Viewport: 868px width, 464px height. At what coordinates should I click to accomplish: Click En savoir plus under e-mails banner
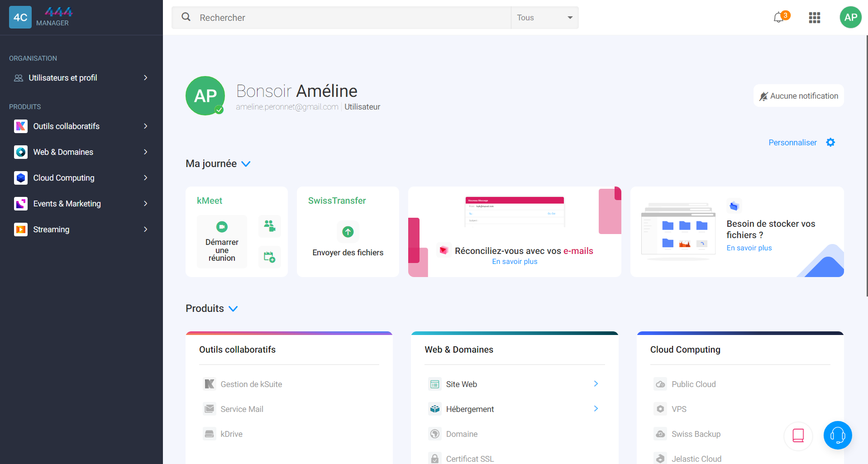pyautogui.click(x=515, y=262)
